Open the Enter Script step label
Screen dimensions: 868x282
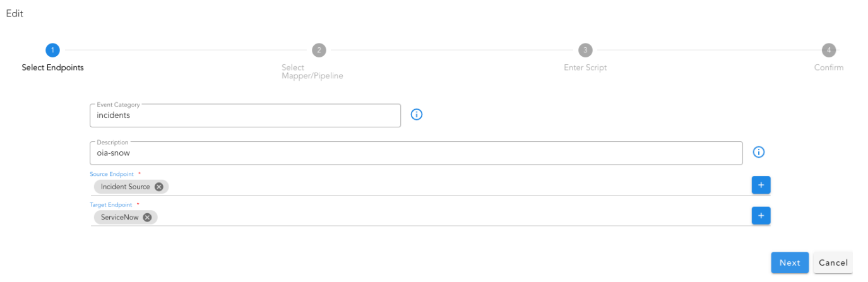coord(585,68)
